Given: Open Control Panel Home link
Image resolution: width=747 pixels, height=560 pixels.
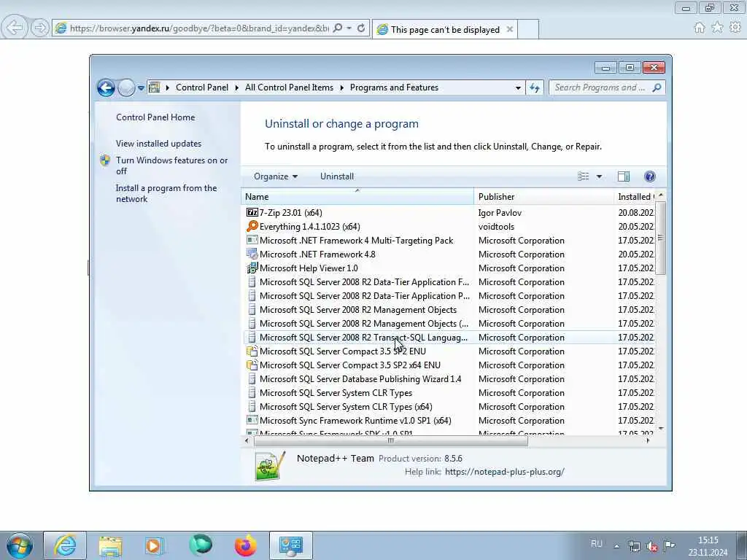Looking at the screenshot, I should coord(155,117).
